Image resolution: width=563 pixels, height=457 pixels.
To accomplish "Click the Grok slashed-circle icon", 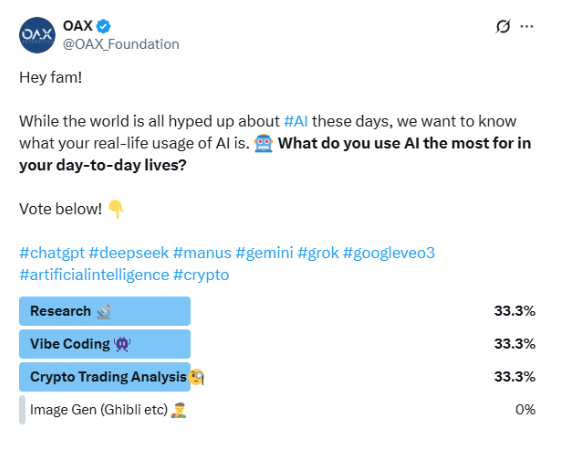I will point(503,26).
